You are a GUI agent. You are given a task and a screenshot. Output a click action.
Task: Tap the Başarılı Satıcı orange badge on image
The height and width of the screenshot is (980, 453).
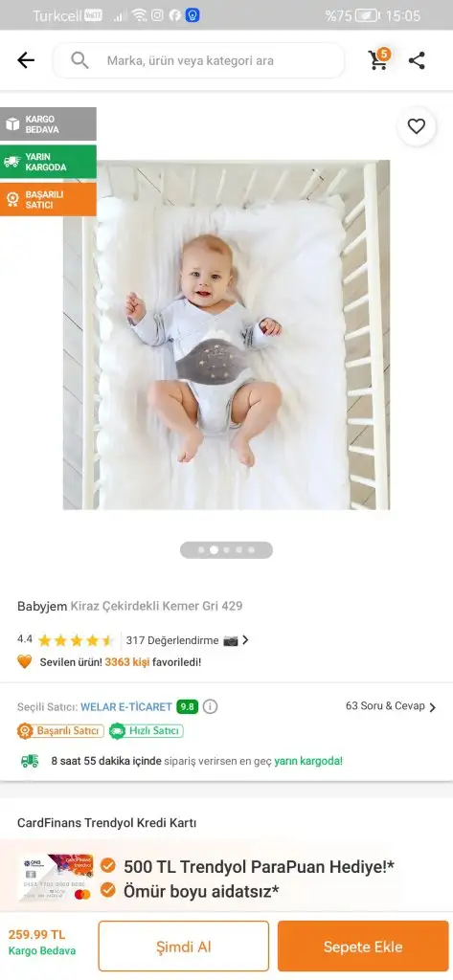[48, 199]
